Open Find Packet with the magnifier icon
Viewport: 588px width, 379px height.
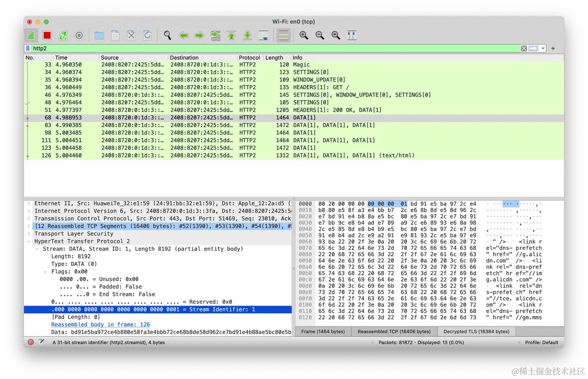tap(168, 35)
